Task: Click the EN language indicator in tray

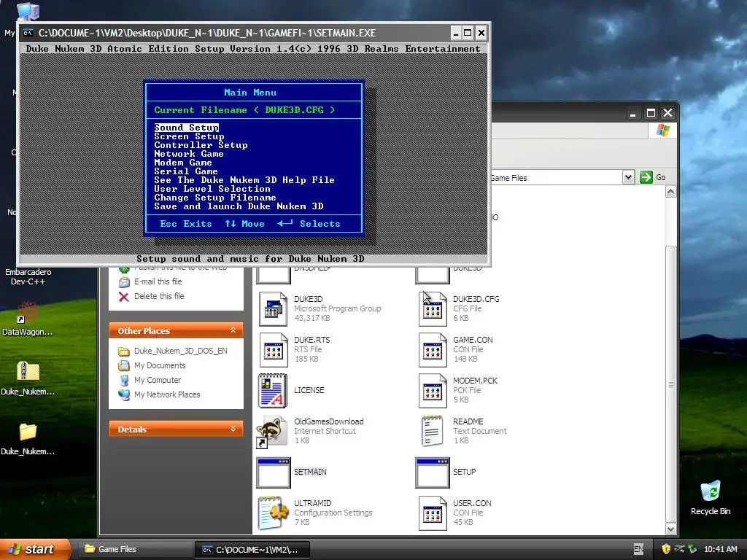Action: (x=638, y=550)
